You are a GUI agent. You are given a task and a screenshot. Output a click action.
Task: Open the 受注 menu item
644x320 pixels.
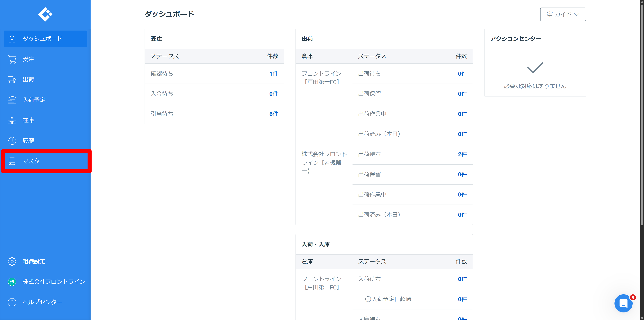tap(45, 59)
